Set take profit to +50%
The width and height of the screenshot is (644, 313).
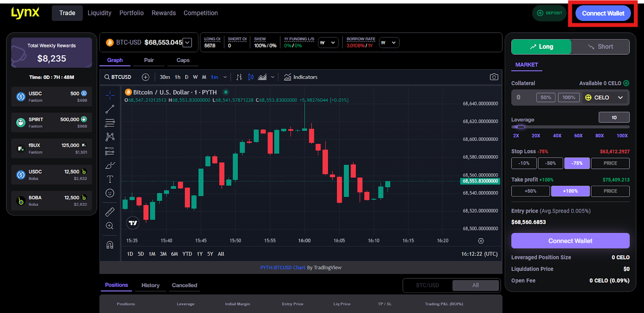pyautogui.click(x=530, y=191)
